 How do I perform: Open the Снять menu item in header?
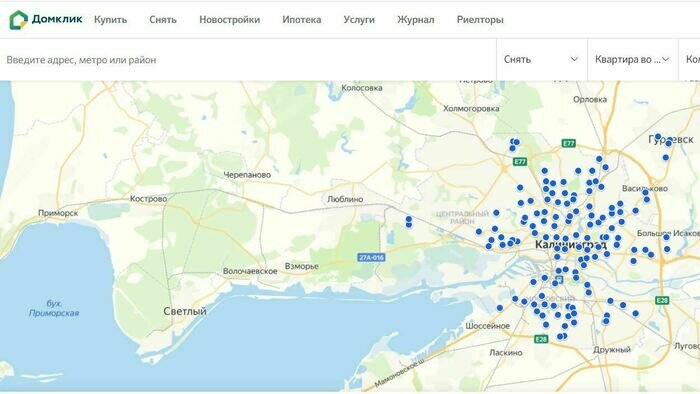pos(163,20)
